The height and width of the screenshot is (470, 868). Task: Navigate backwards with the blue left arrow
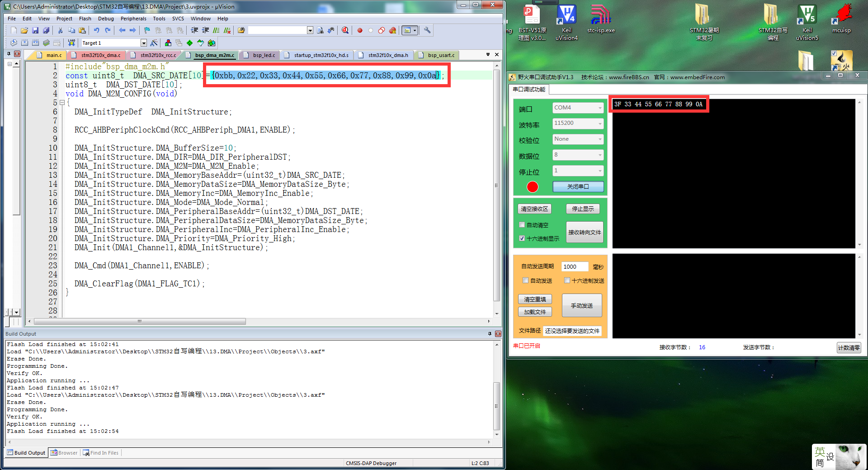coord(122,30)
